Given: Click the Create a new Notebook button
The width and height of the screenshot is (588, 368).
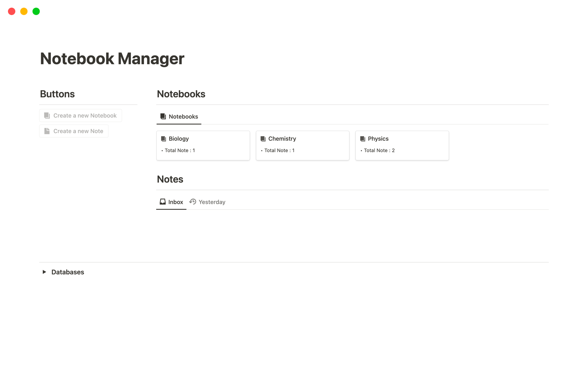Looking at the screenshot, I should pyautogui.click(x=81, y=115).
